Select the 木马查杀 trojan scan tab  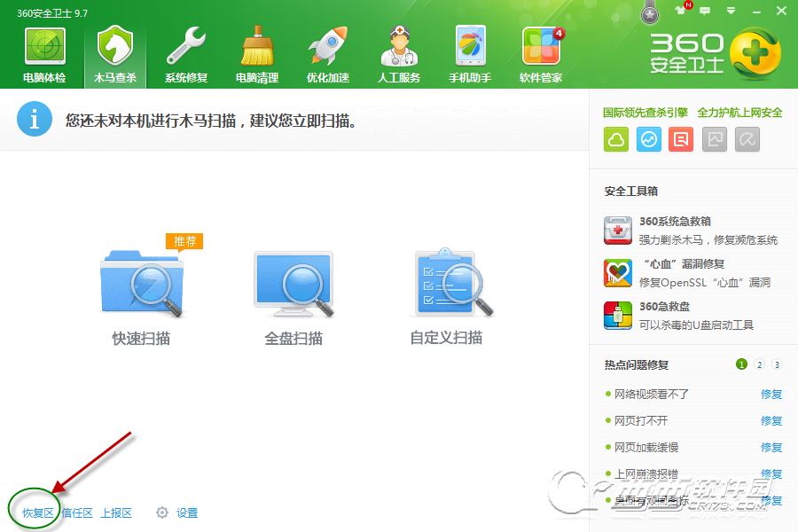(x=115, y=55)
